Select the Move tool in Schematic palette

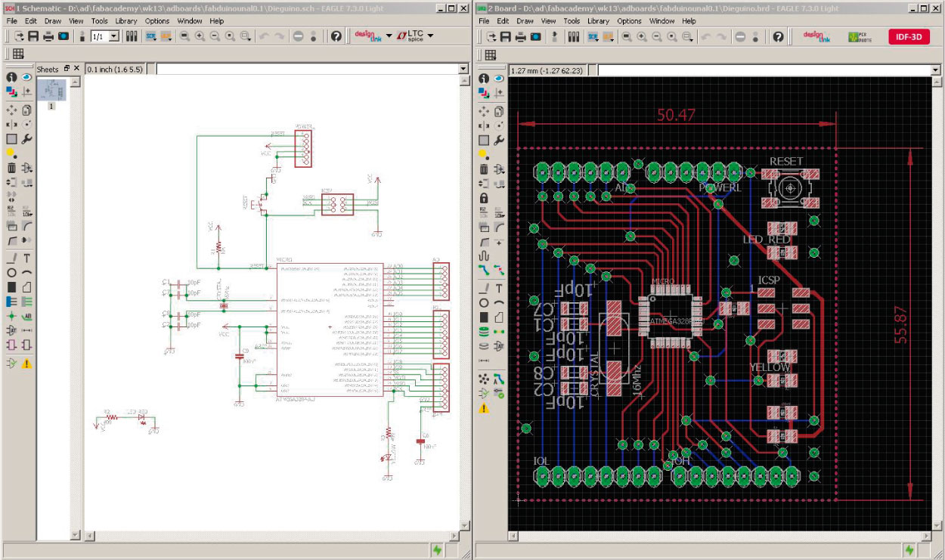coord(11,110)
